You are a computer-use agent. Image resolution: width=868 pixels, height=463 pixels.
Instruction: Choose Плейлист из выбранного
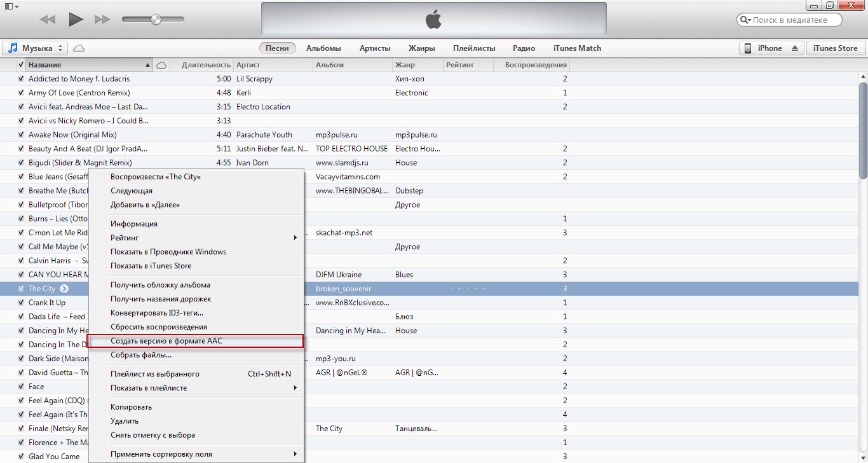point(196,374)
